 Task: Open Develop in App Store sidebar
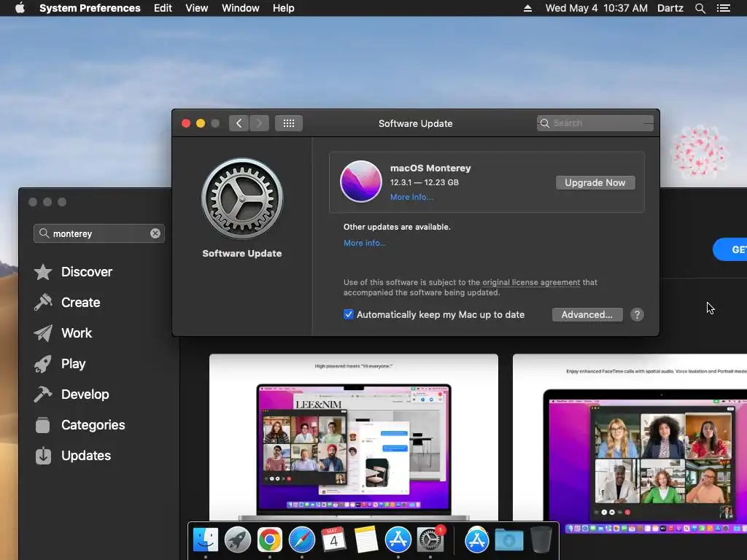tap(71, 394)
